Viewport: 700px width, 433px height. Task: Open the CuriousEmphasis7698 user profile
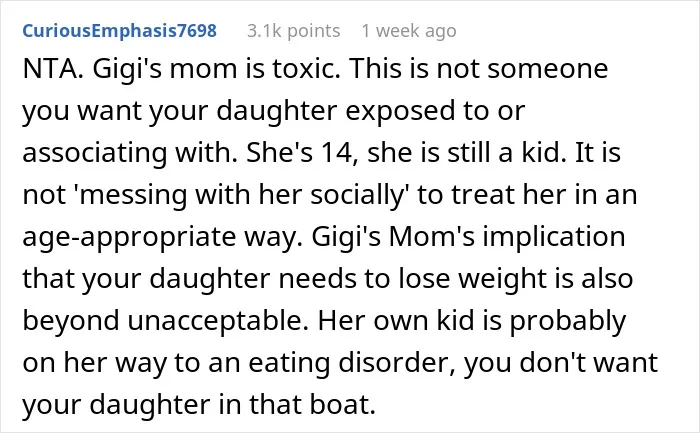119,31
